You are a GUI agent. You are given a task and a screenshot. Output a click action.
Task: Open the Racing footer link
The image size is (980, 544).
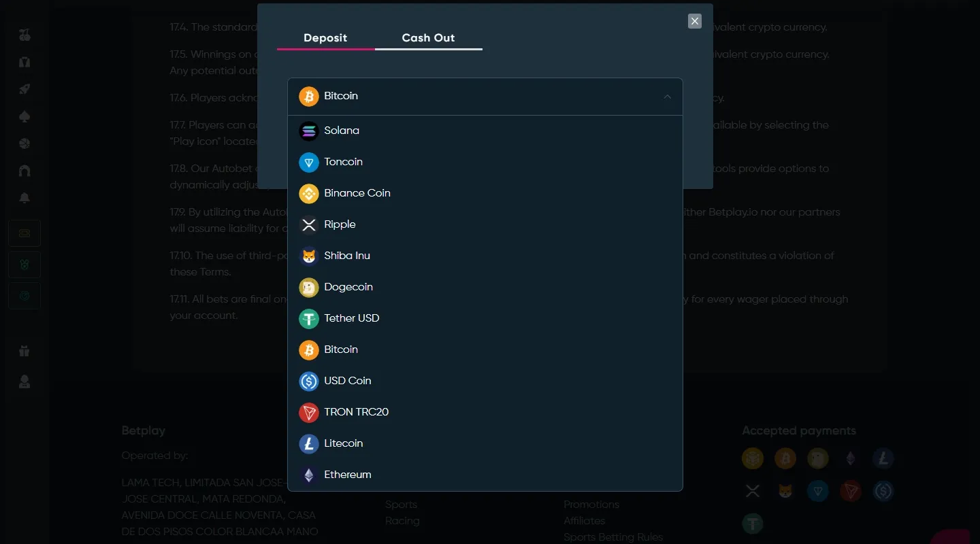(402, 521)
